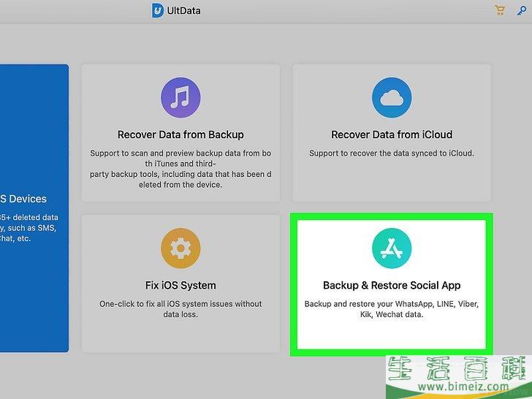Click text 'One-click to fix all iOS system issues'
Screen dimensions: 532x399
(x=166, y=304)
